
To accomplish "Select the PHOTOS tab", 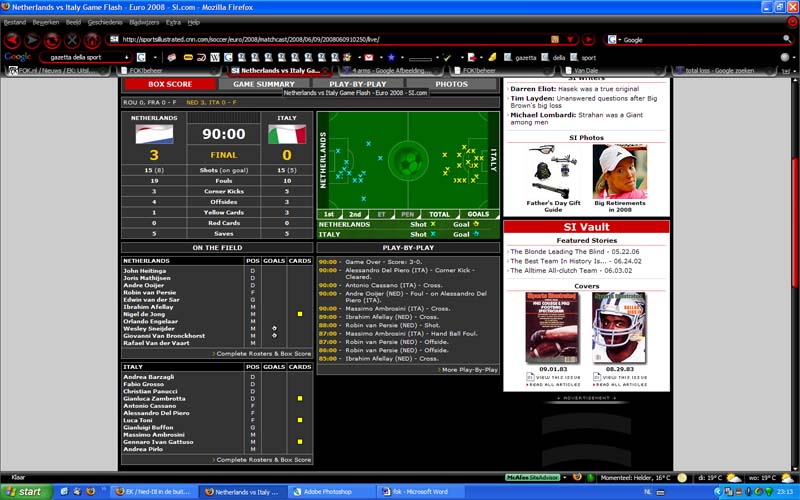I will click(x=452, y=84).
